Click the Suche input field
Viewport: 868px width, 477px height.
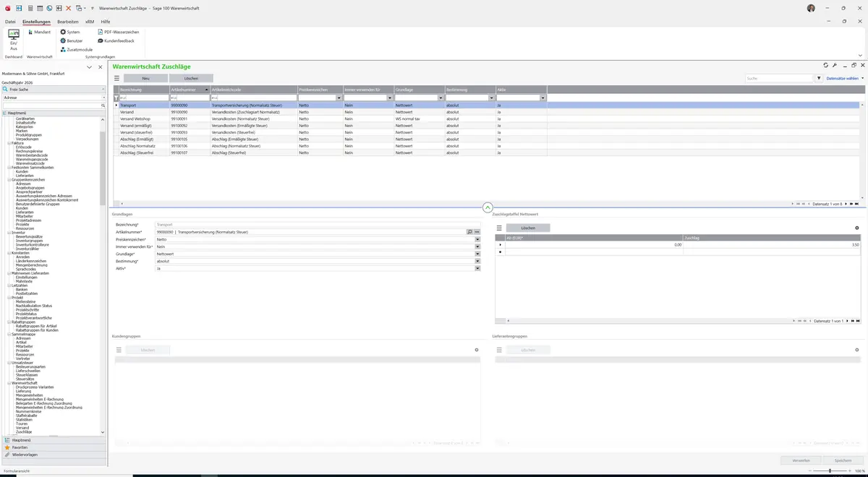780,78
